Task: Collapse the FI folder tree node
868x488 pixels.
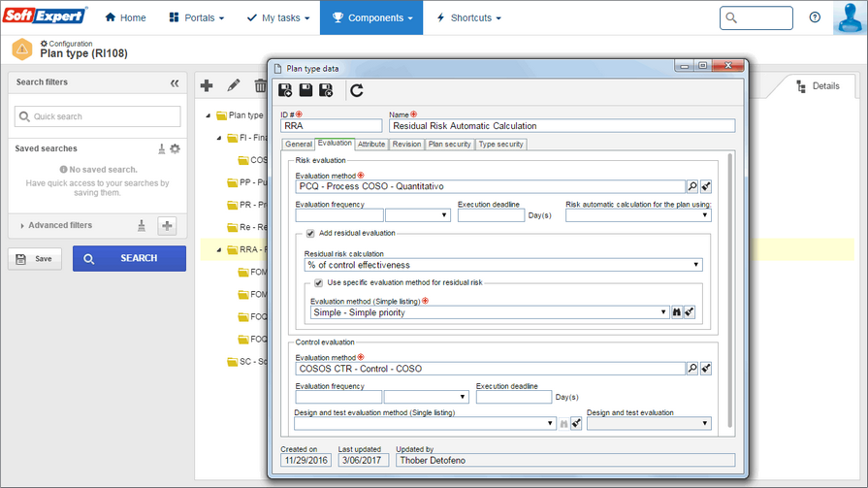Action: (219, 138)
